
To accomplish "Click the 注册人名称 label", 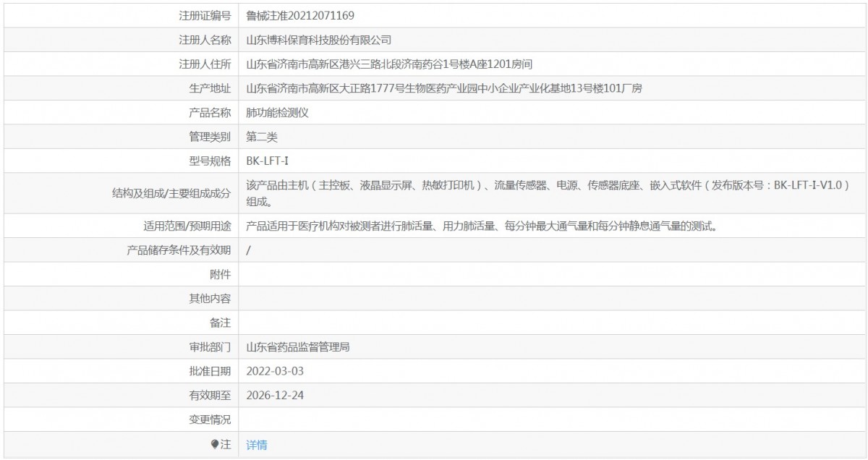I will pos(205,40).
